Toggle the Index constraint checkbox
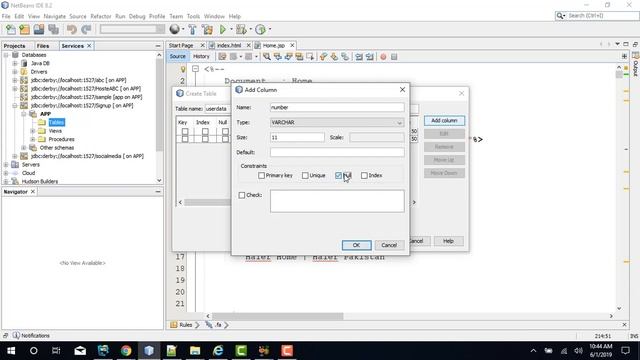This screenshot has width=640, height=360. [364, 176]
